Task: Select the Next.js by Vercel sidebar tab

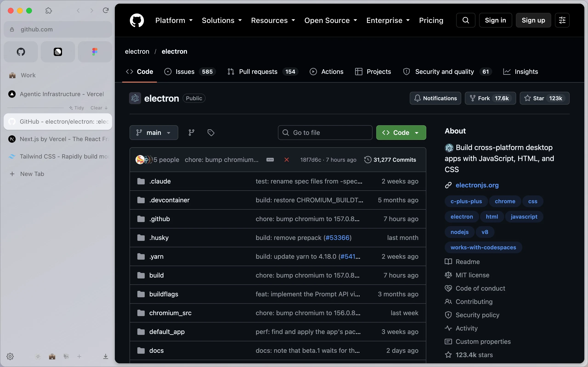Action: coord(58,139)
